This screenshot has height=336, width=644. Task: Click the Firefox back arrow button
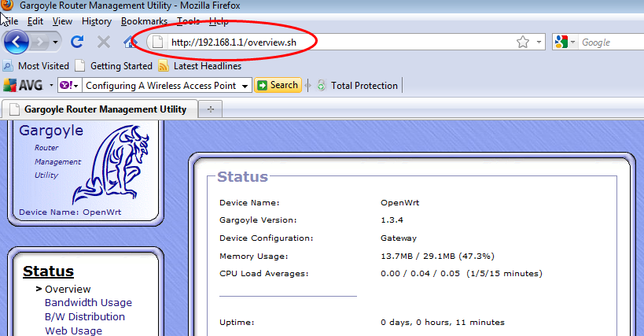click(x=16, y=42)
